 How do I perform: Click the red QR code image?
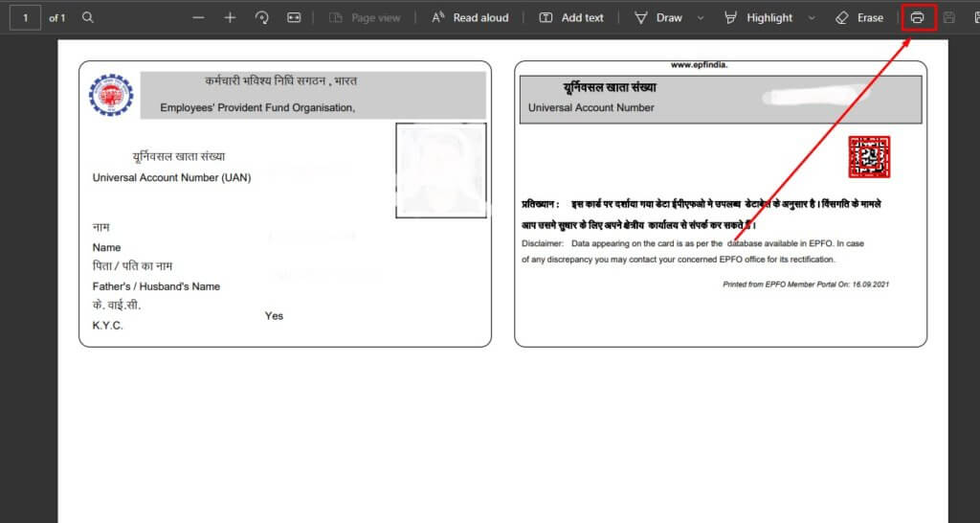869,156
